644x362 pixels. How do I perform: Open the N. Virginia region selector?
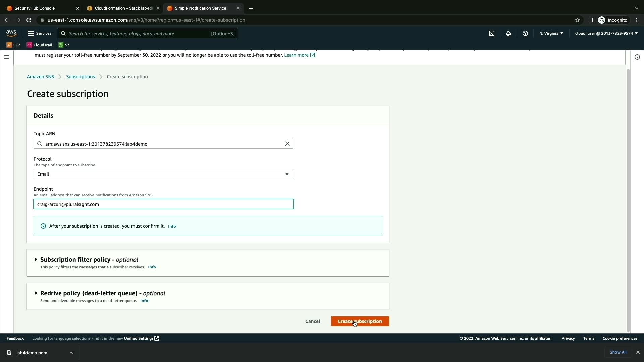coord(551,33)
